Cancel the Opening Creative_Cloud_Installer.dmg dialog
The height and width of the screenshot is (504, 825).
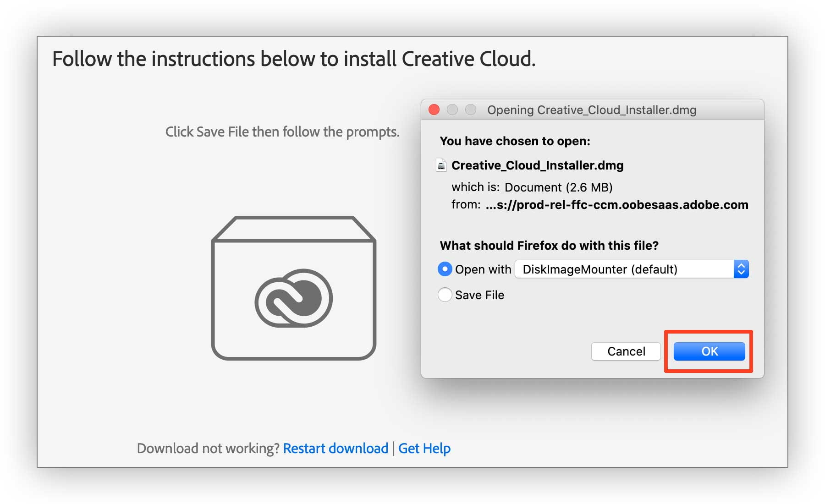tap(626, 351)
